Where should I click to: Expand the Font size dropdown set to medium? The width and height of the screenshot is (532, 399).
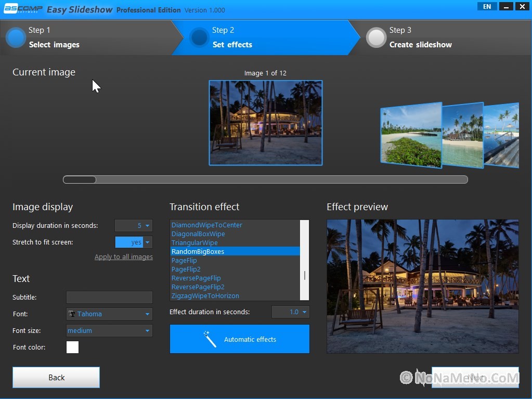pyautogui.click(x=109, y=330)
